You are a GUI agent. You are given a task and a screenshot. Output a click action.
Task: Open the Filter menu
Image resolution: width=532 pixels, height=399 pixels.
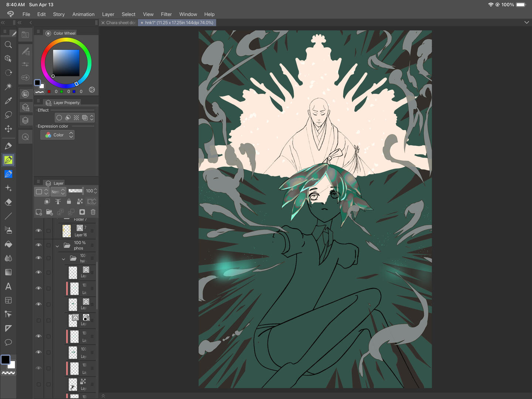[x=166, y=14]
